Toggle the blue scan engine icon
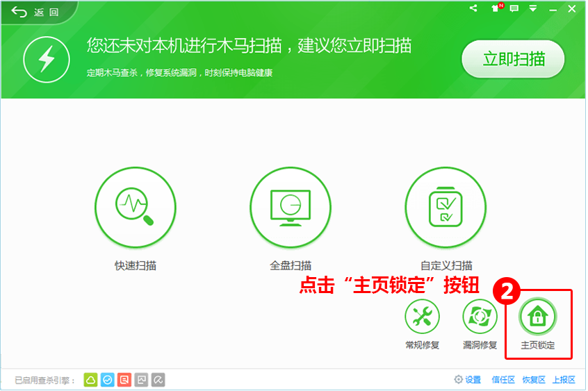 [107, 380]
